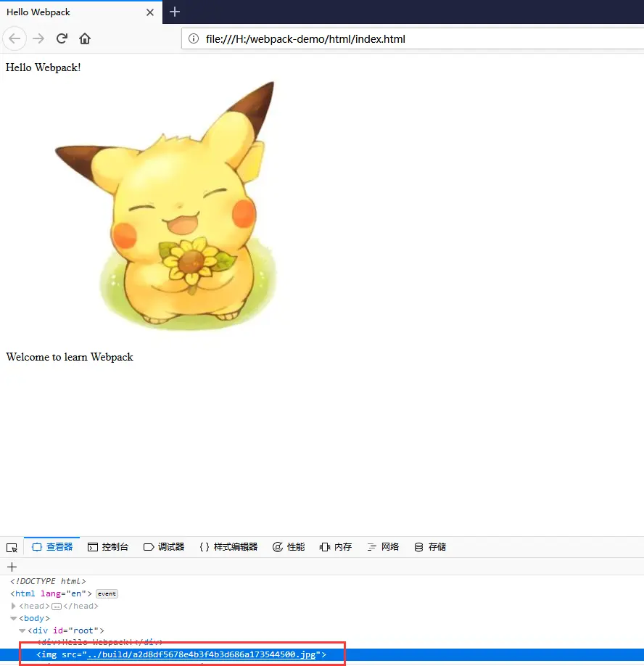The height and width of the screenshot is (666, 644).
Task: Click the 'Welcome to learn Webpack' text
Action: pyautogui.click(x=70, y=357)
